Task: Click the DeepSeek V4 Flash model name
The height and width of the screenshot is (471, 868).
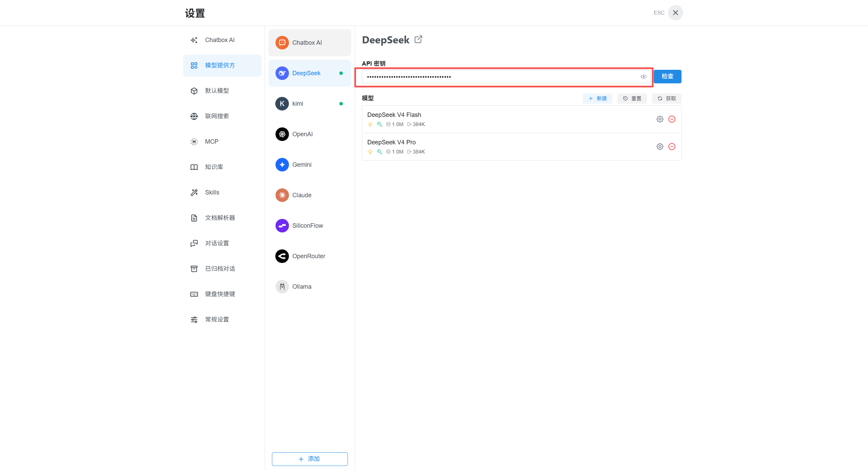Action: coord(394,115)
